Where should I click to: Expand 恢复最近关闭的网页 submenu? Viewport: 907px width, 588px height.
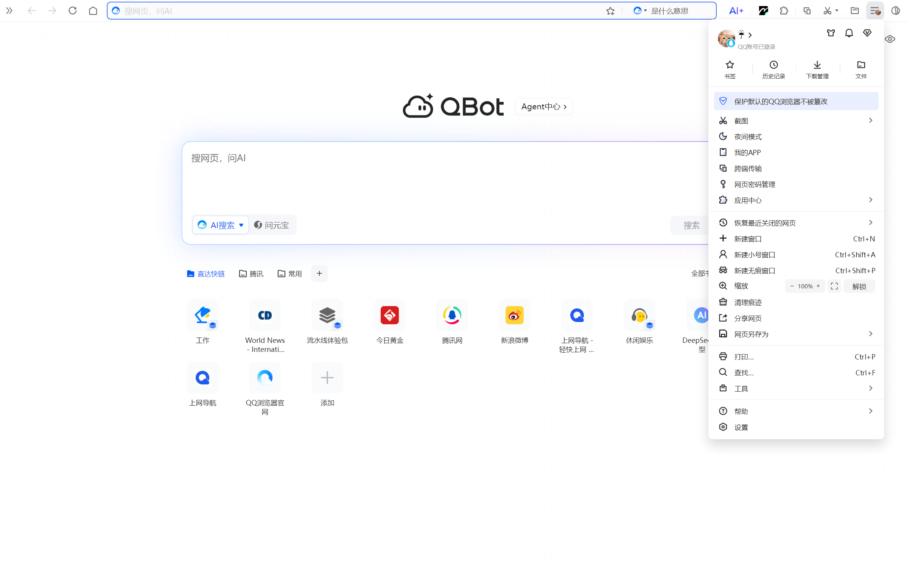click(796, 222)
